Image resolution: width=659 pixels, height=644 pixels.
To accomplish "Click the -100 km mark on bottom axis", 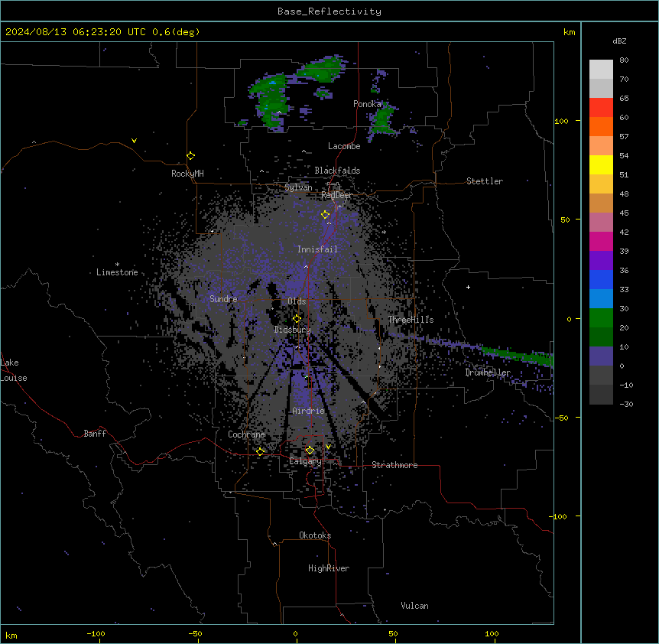I will pyautogui.click(x=96, y=634).
